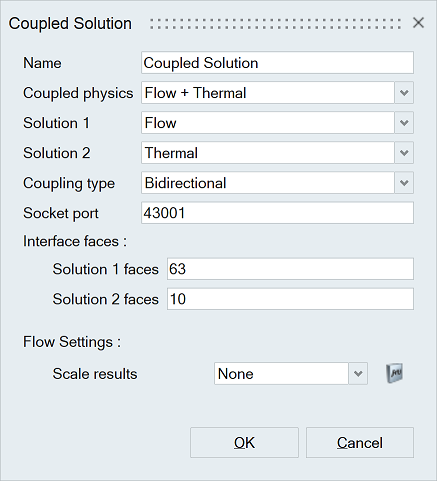
Task: Expand the Coupling type dropdown arrow
Action: coord(404,183)
